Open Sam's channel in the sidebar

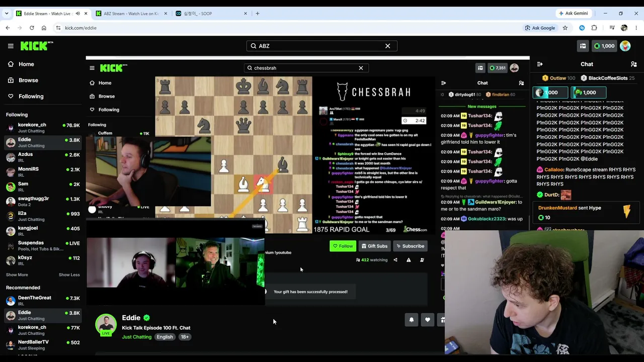point(43,187)
